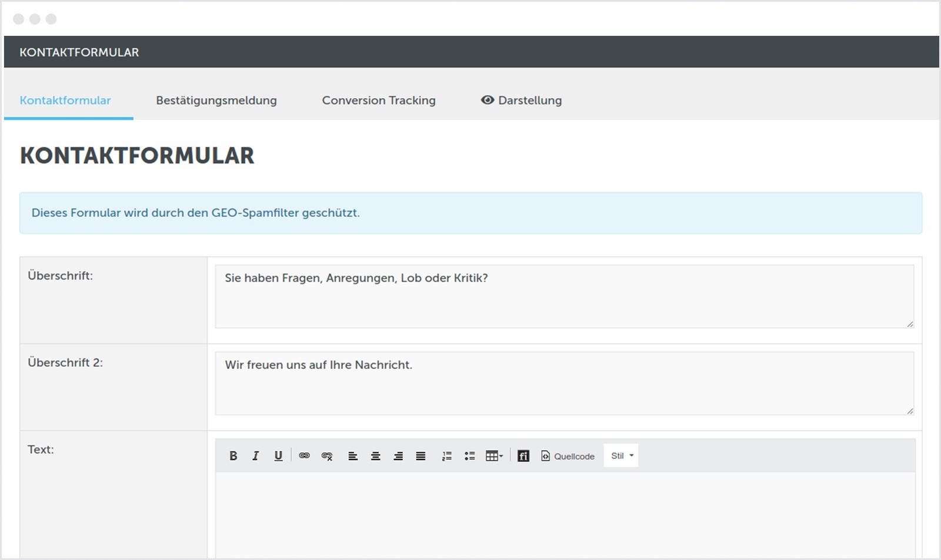
Task: Justify text in the editor
Action: click(x=421, y=456)
